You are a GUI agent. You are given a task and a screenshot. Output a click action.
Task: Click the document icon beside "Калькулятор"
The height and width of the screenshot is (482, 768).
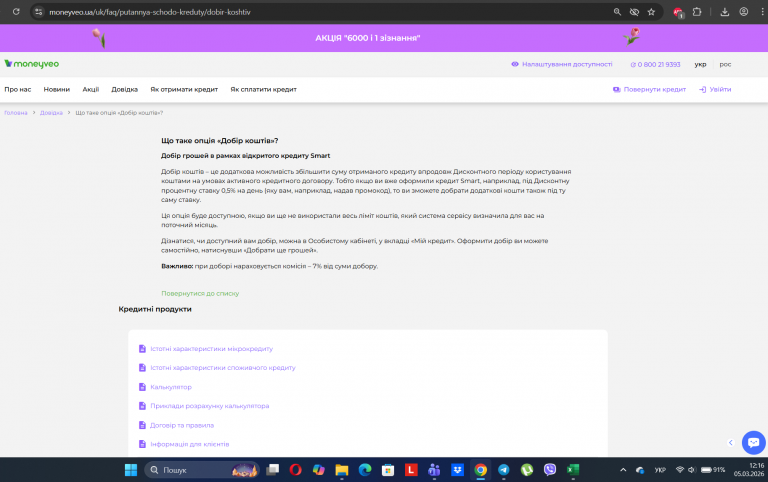point(143,386)
